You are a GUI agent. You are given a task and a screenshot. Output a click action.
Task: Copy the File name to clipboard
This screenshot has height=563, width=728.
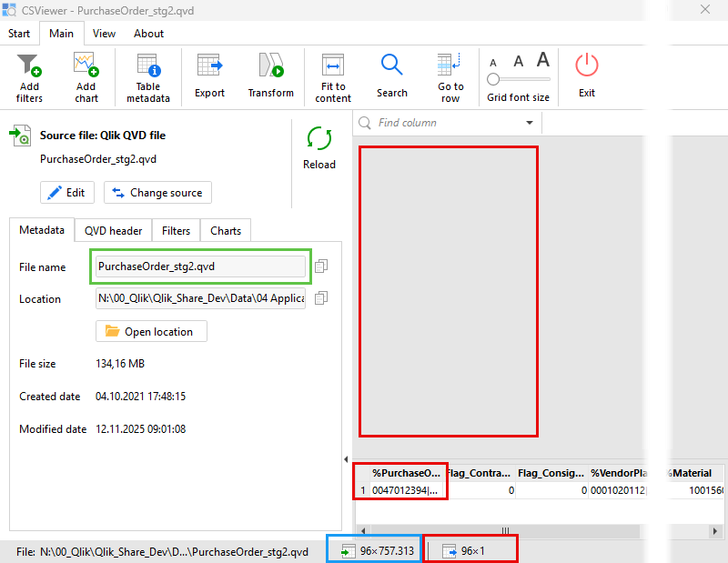321,266
